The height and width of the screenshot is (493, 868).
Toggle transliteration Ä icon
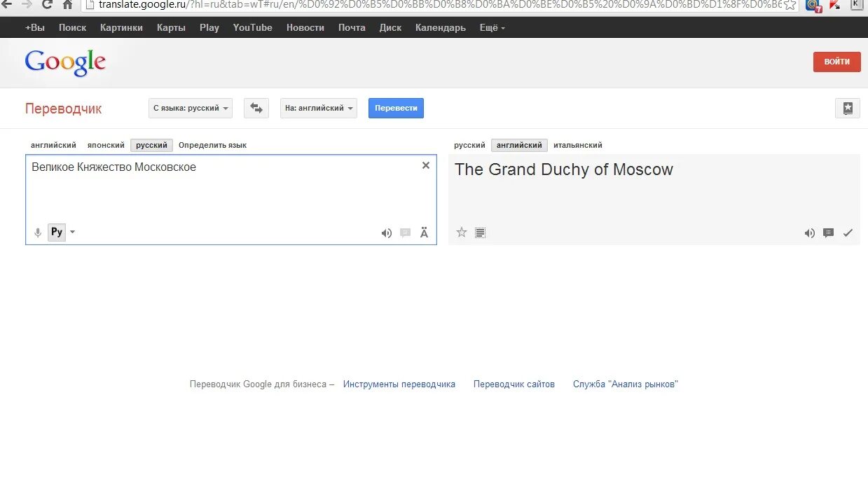pyautogui.click(x=424, y=233)
